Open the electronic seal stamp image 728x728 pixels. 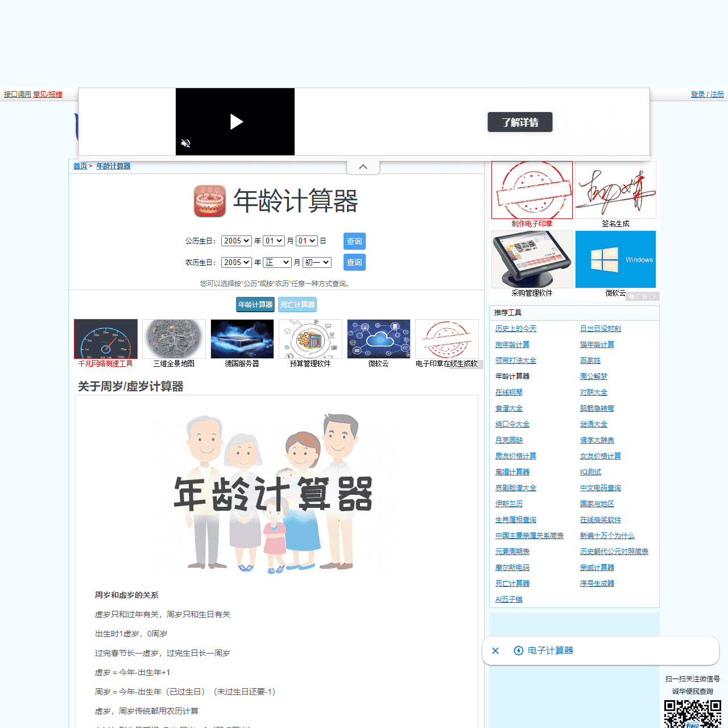coord(532,190)
